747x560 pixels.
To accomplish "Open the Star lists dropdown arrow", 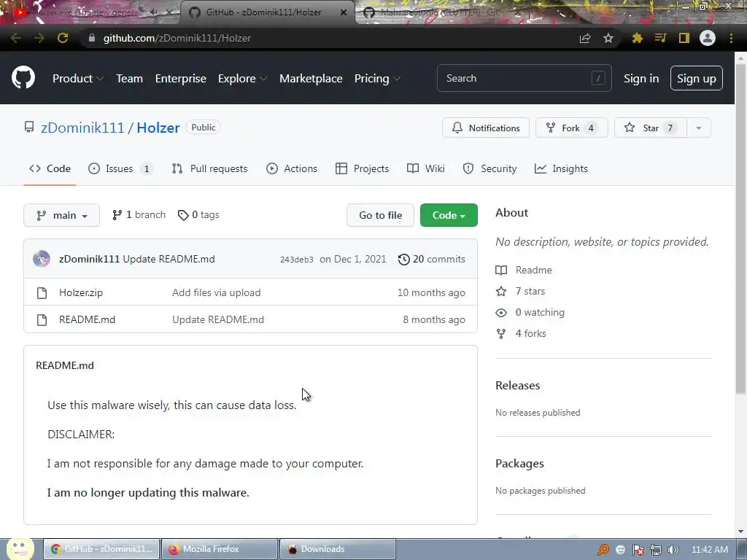I will pyautogui.click(x=698, y=128).
